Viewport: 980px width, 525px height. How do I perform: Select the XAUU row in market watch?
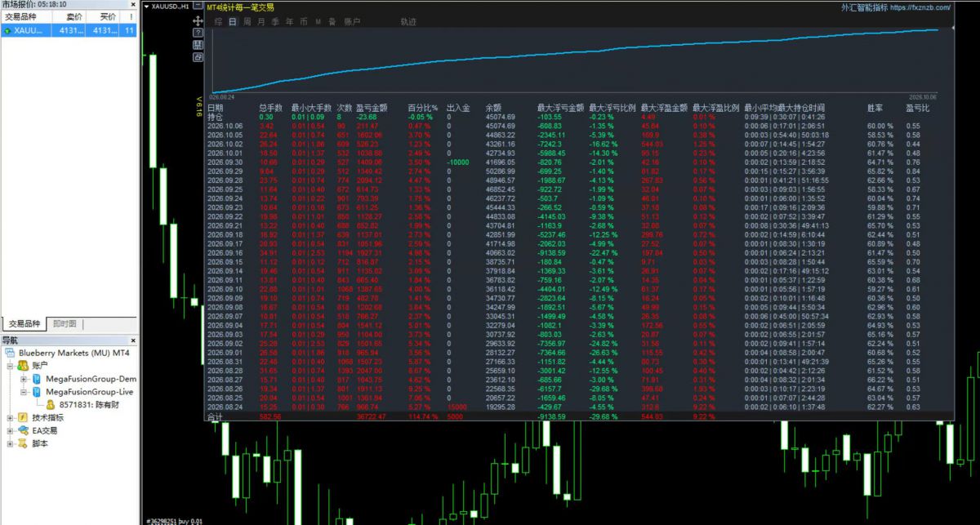[69, 30]
